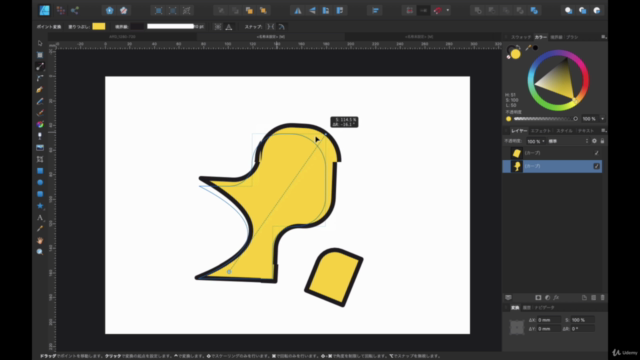Image resolution: width=640 pixels, height=360 pixels.
Task: Click the dark stroke swatch in context toolbar
Action: (x=137, y=27)
